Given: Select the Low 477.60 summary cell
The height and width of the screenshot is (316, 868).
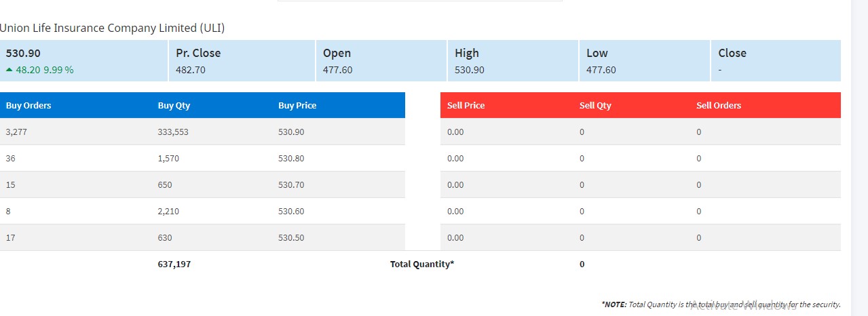Looking at the screenshot, I should 644,61.
